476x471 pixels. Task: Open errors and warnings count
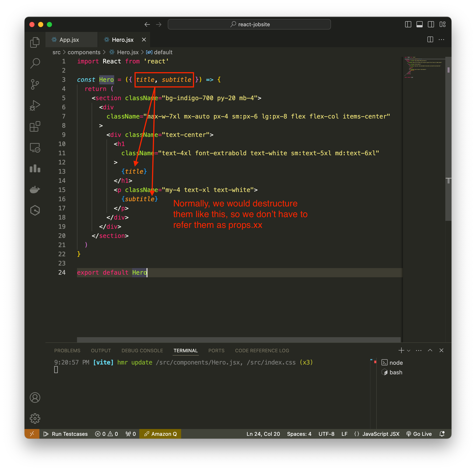[107, 434]
